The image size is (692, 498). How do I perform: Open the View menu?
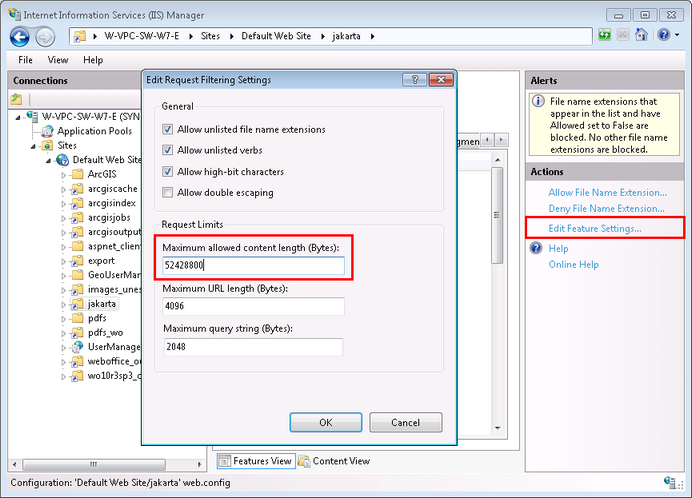(58, 60)
